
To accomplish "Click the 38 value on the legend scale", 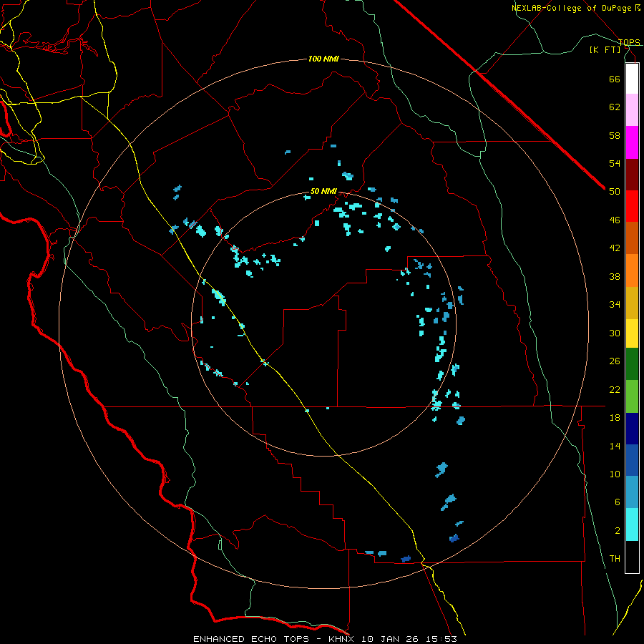I will pos(615,276).
